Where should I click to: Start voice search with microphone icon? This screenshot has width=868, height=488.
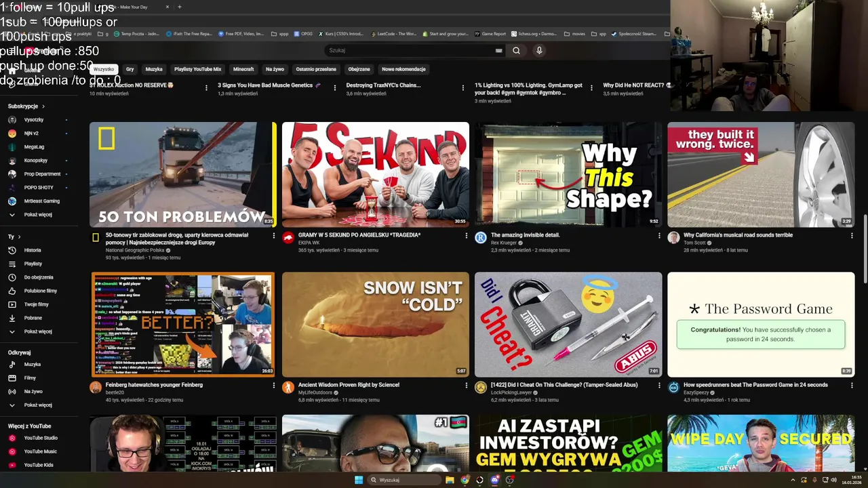point(539,50)
